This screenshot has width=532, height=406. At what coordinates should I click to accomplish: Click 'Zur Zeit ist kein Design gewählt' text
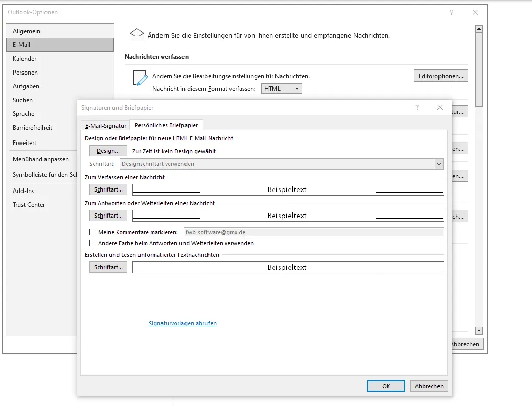(174, 151)
